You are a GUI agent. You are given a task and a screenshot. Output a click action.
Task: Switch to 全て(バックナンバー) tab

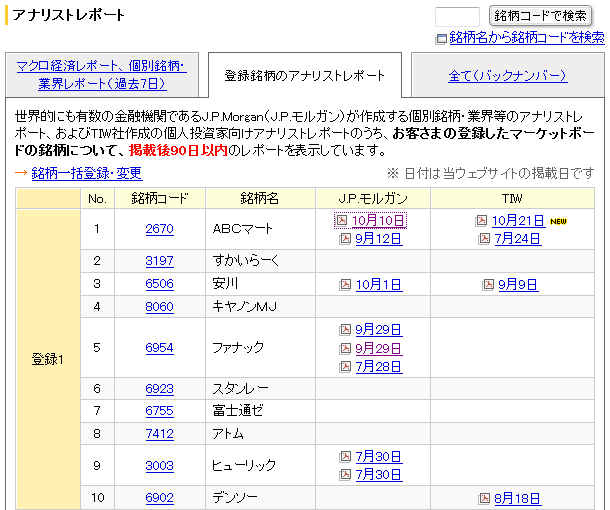click(x=508, y=75)
